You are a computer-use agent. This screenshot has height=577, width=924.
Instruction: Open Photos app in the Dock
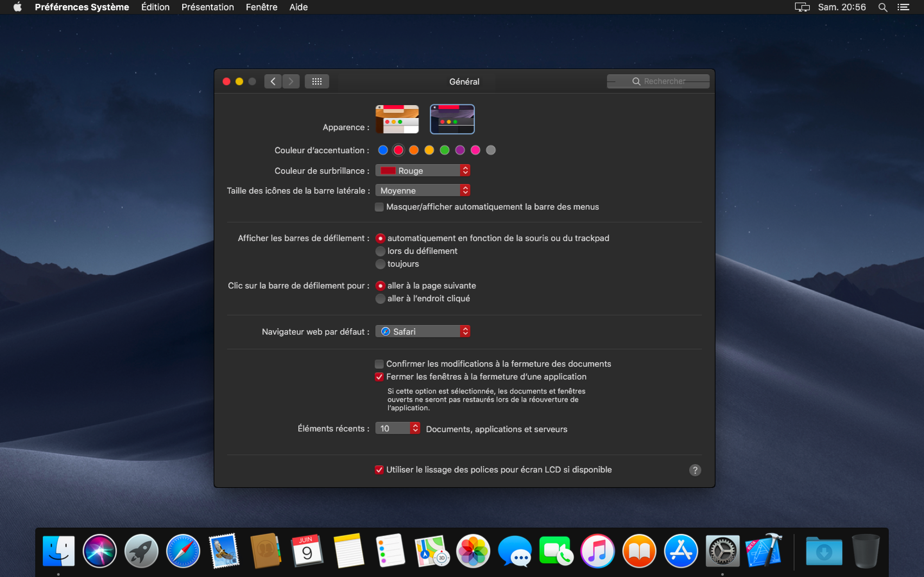pos(473,551)
